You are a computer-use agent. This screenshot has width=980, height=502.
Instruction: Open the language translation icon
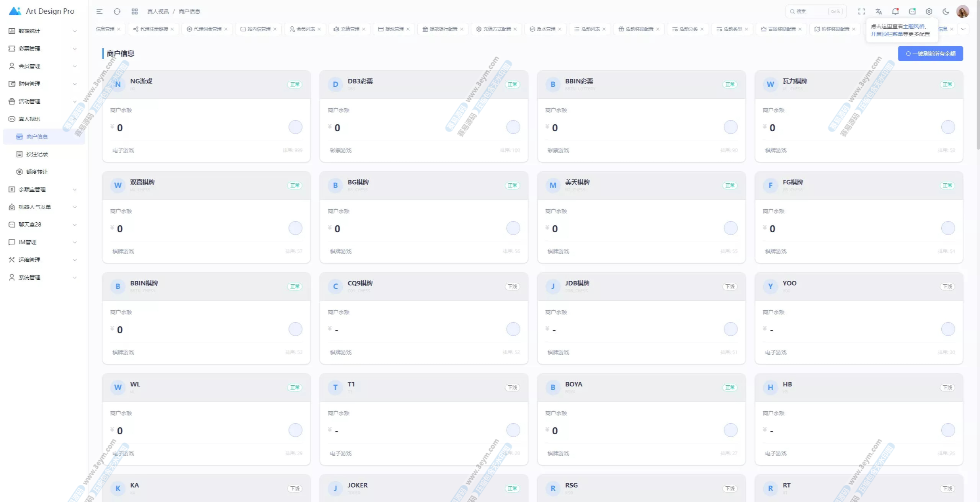tap(879, 11)
